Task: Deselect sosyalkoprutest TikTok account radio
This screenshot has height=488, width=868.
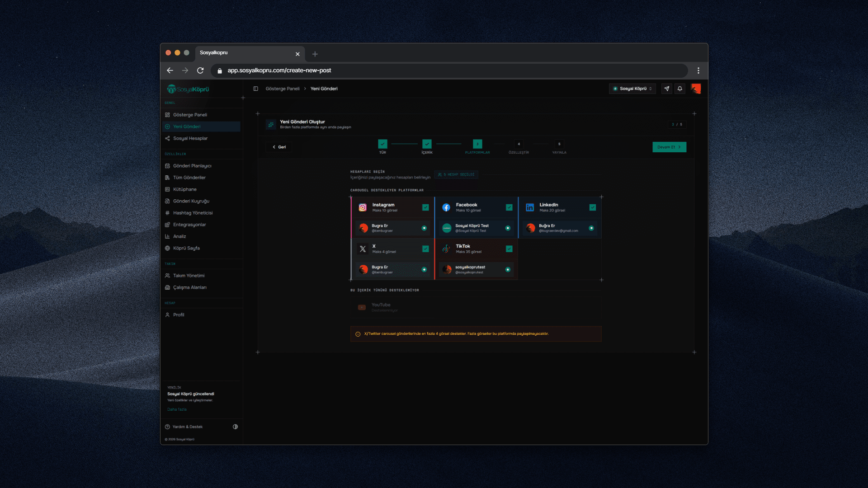Action: pos(508,270)
